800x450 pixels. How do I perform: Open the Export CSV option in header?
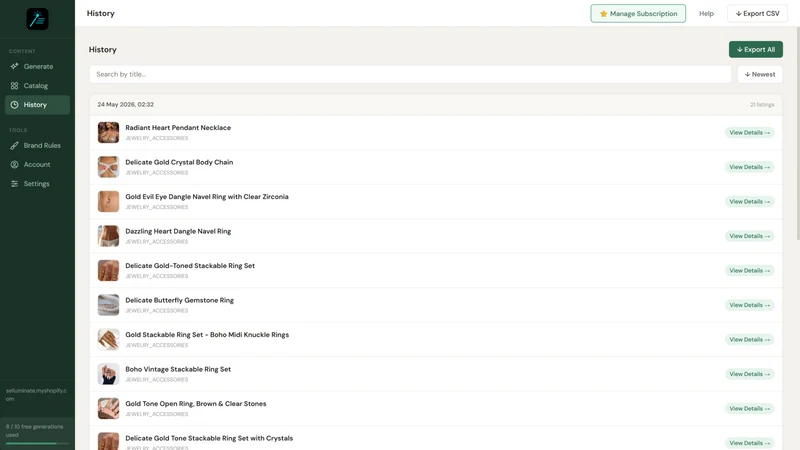point(757,14)
